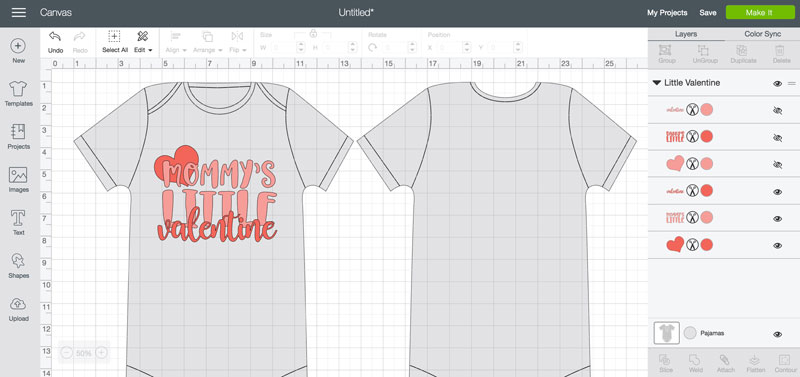Open the Templates panel
Viewport: 800px width, 377px height.
[18, 94]
